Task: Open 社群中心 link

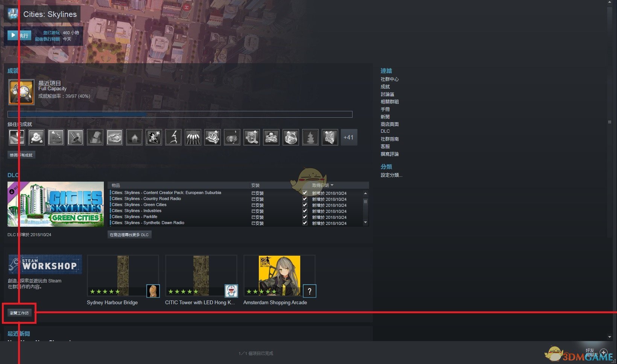Action: 389,79
